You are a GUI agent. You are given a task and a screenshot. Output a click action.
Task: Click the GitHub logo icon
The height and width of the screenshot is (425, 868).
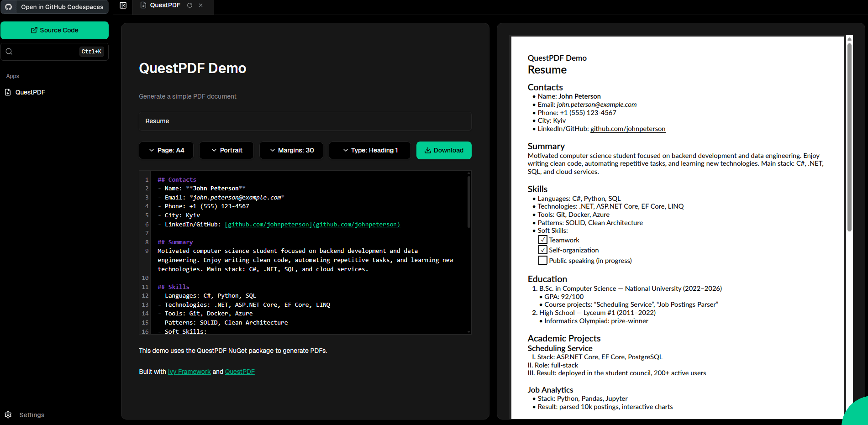[9, 7]
